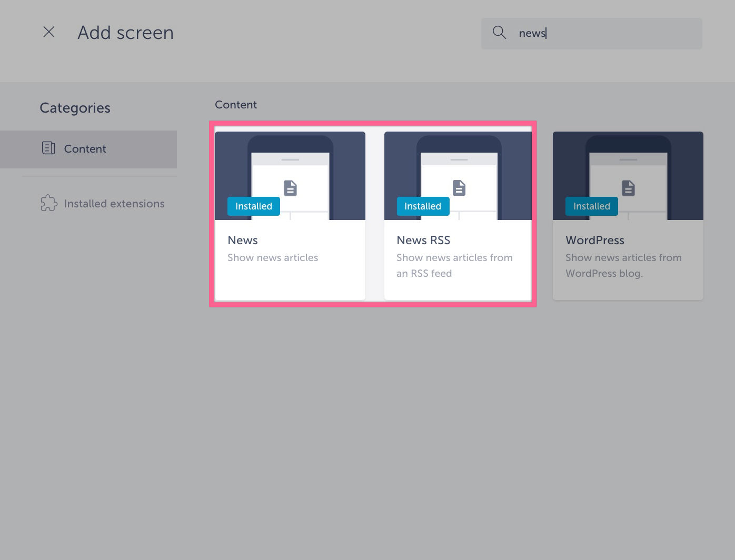Select the WordPress screen title
The height and width of the screenshot is (560, 735).
coord(595,240)
